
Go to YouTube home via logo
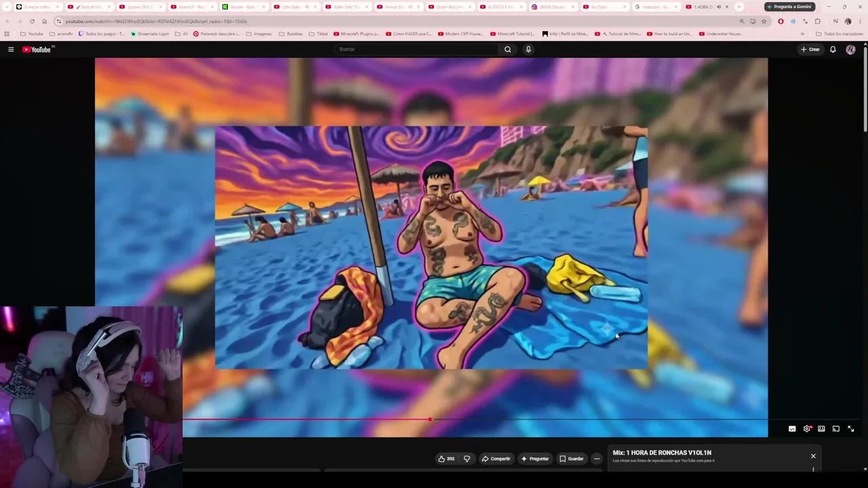click(37, 49)
